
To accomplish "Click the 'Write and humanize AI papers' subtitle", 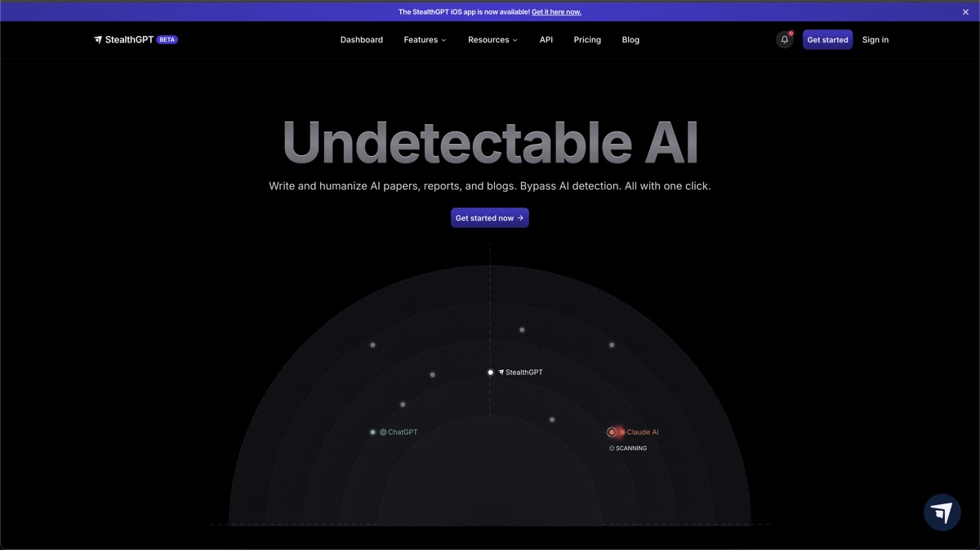I will tap(490, 186).
